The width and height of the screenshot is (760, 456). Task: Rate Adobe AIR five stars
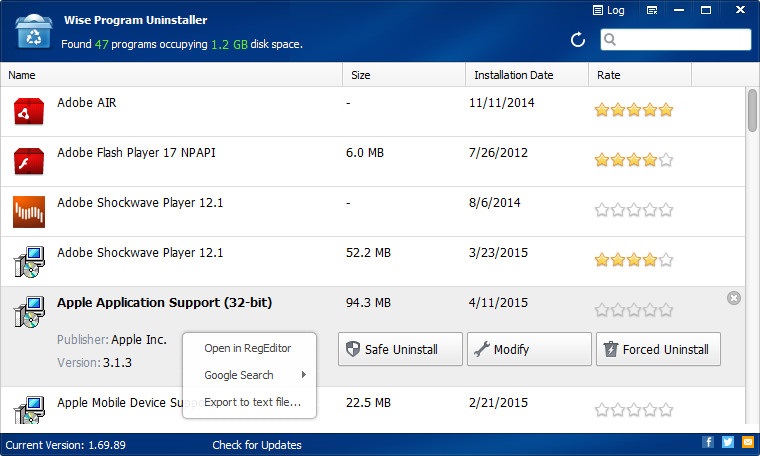click(666, 110)
